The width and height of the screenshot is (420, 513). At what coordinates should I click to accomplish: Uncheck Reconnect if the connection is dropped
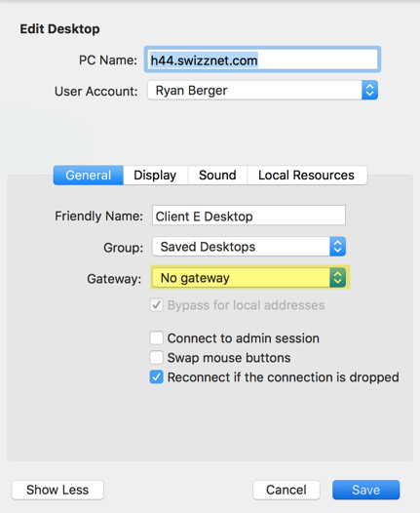(x=157, y=377)
